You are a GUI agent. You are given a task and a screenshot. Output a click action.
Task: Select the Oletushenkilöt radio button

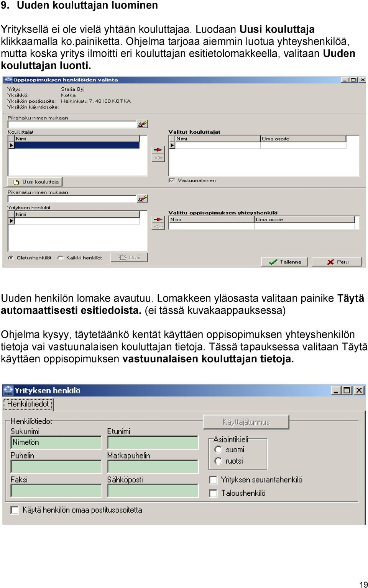[11, 258]
